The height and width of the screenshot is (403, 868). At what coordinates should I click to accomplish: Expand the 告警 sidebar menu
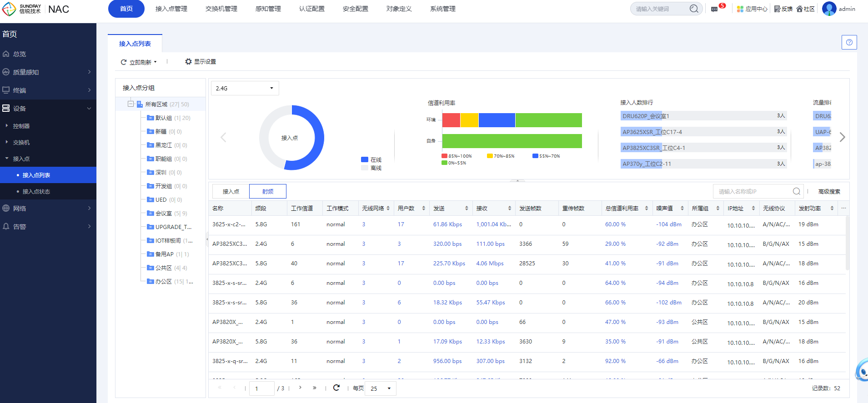click(48, 227)
